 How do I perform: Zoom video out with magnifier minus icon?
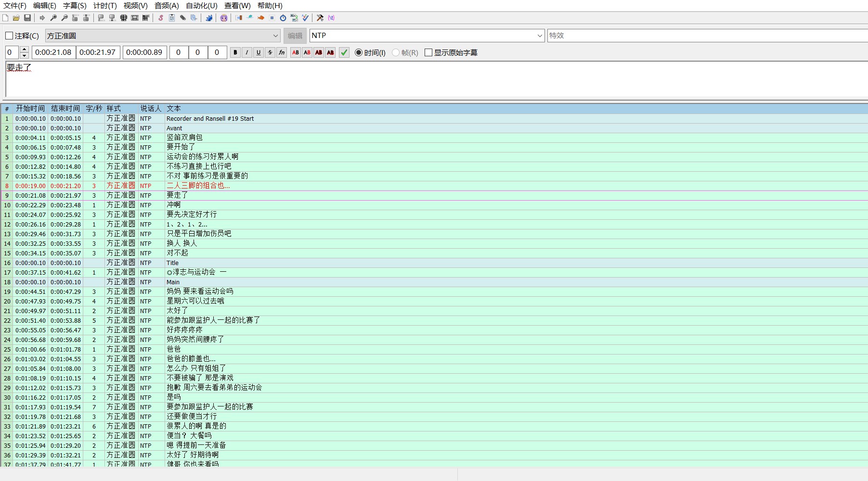pyautogui.click(x=65, y=18)
